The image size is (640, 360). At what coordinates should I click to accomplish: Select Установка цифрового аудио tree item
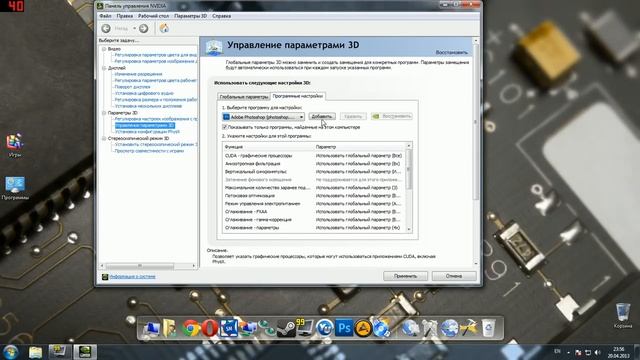(144, 93)
